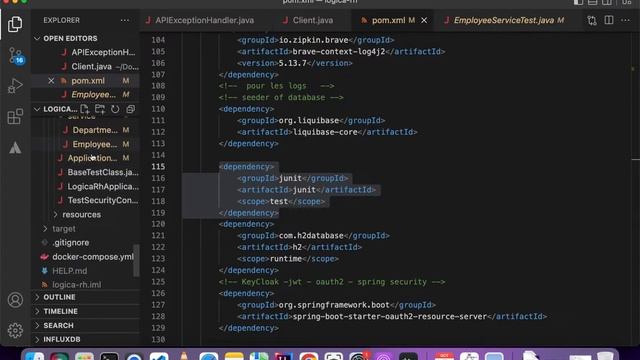Open Client.java in Open Editors
Viewport: 640px width, 360px height.
(x=91, y=67)
